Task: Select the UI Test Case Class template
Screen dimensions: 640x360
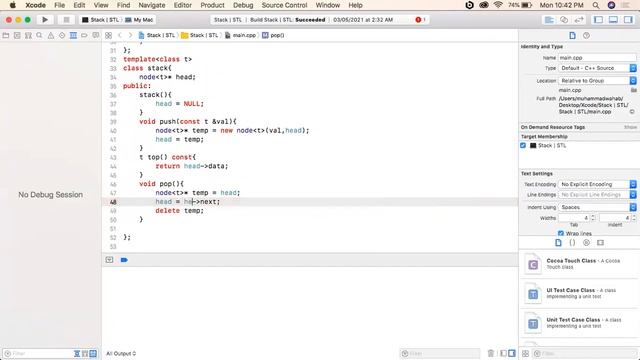Action: pos(579,293)
